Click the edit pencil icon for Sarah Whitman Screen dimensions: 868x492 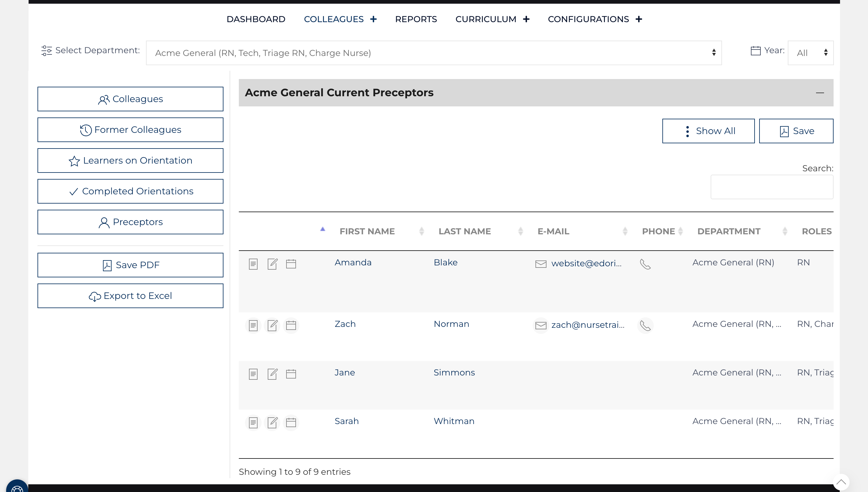pos(272,423)
